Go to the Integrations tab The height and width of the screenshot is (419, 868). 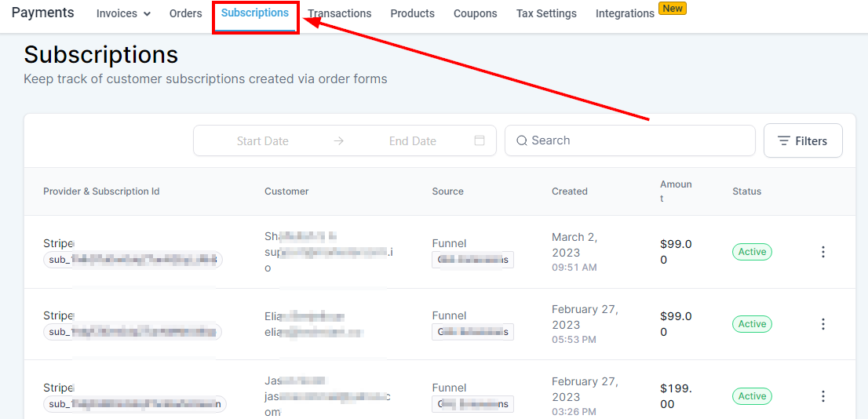click(x=625, y=14)
